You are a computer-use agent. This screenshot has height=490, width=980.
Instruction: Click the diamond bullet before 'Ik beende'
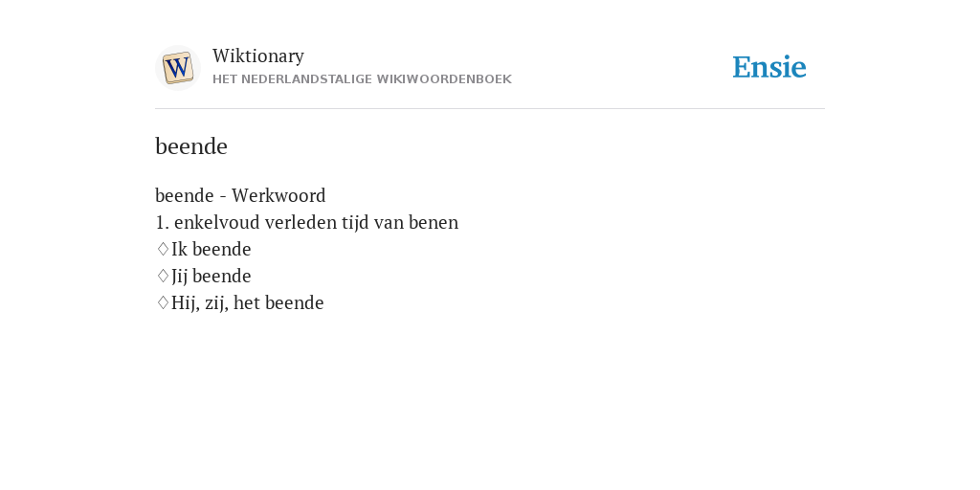coord(163,250)
